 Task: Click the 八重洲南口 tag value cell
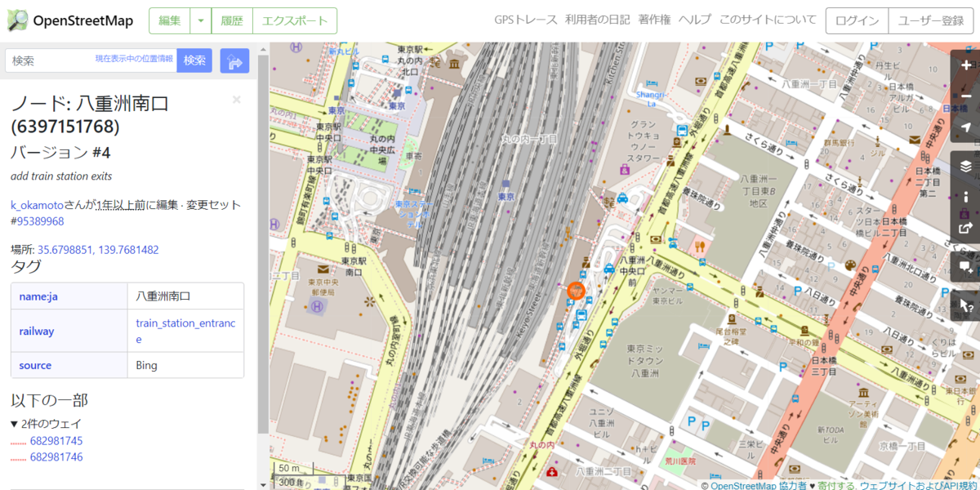(185, 296)
